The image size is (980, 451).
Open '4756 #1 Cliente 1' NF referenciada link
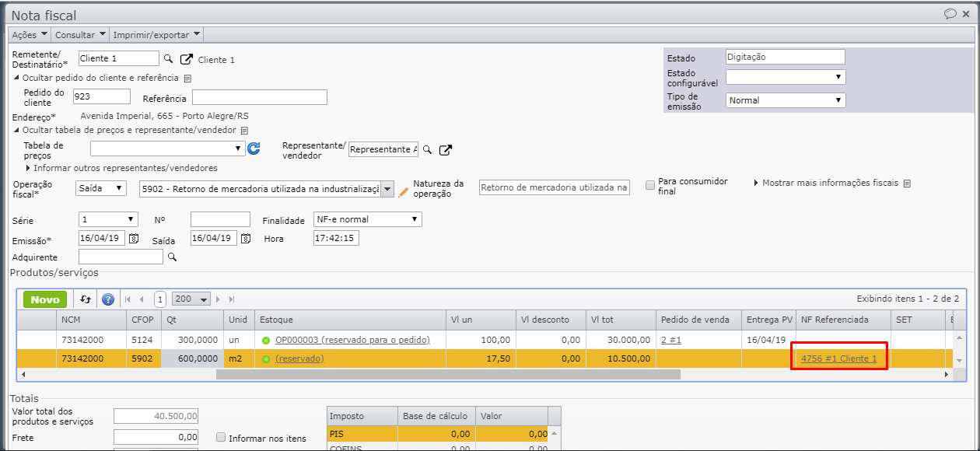[x=838, y=358]
